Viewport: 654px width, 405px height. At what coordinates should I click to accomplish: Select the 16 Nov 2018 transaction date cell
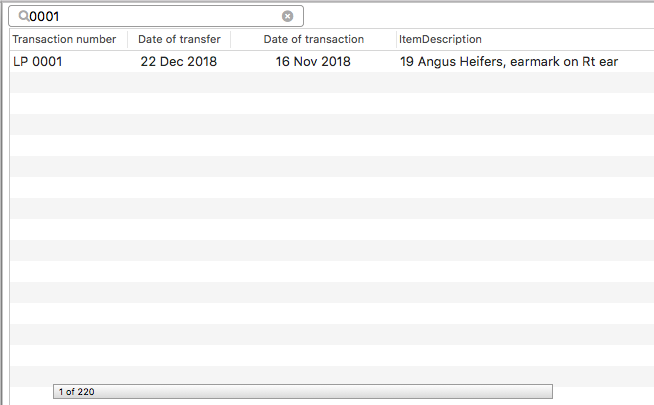[313, 62]
